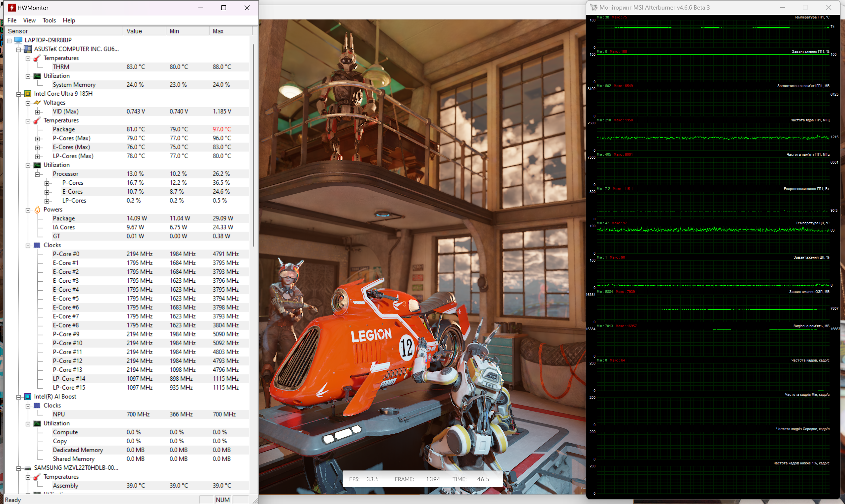Expand the E-Cores (Max) temperature entry

click(37, 147)
